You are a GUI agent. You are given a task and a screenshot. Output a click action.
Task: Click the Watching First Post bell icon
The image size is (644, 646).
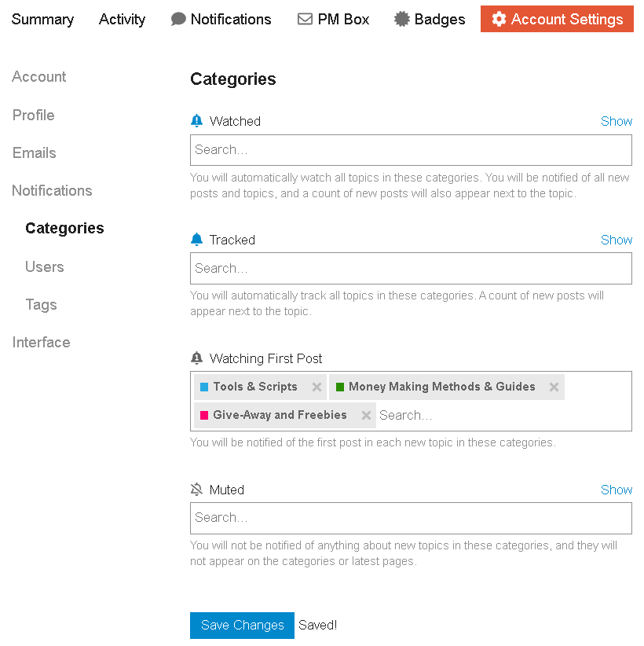click(196, 358)
